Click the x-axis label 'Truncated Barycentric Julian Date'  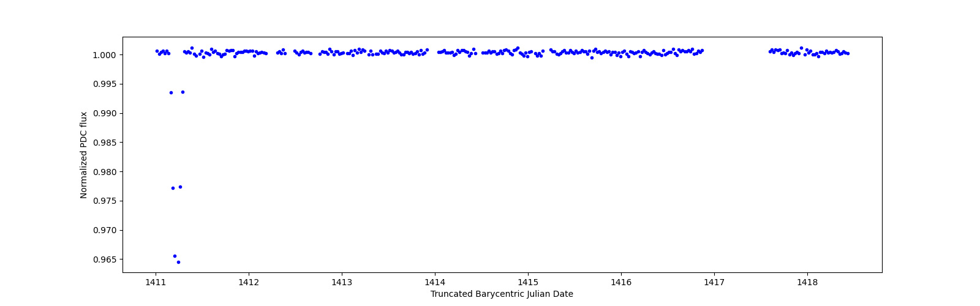point(502,294)
